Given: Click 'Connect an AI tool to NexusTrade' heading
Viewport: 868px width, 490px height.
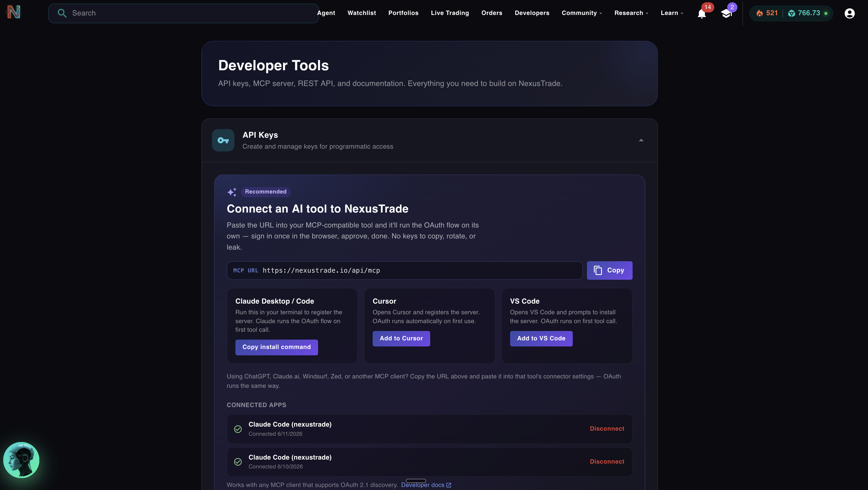Looking at the screenshot, I should coord(317,209).
